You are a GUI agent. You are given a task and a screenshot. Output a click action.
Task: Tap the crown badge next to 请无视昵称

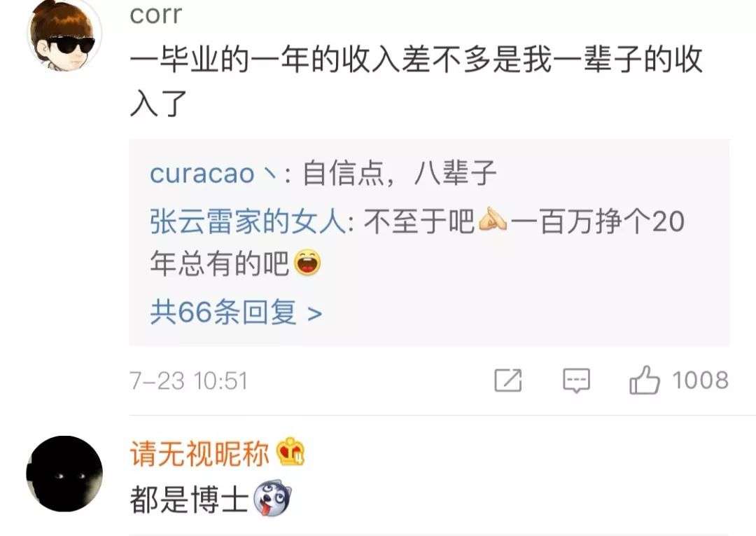tap(290, 452)
